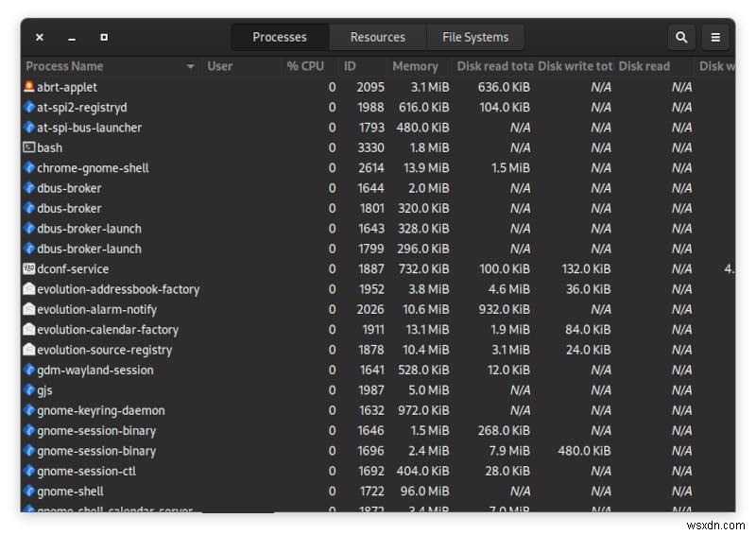Click disk write total 132.0 KiB
Screen dimensions: 756x535
tap(586, 268)
